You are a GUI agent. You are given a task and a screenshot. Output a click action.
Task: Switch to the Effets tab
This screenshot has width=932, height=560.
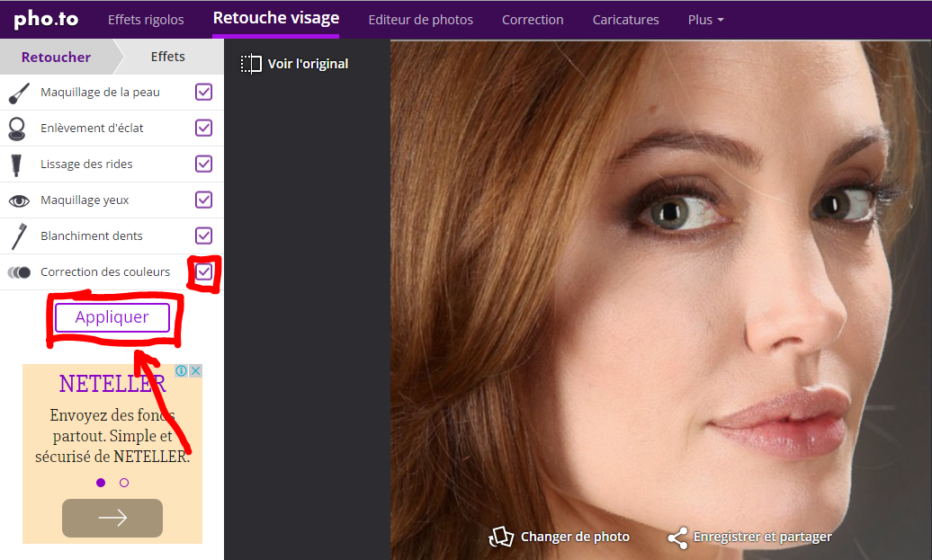(x=167, y=57)
